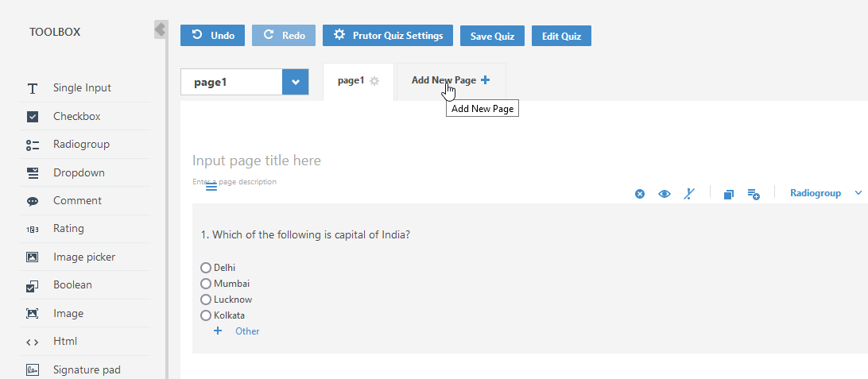The width and height of the screenshot is (868, 379).
Task: Toggle question visibility eye icon
Action: coord(665,194)
